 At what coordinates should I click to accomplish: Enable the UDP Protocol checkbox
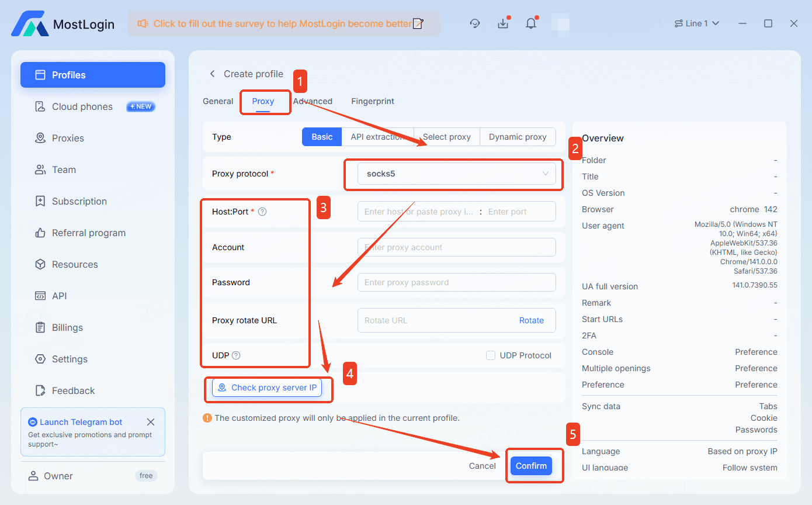pos(491,355)
